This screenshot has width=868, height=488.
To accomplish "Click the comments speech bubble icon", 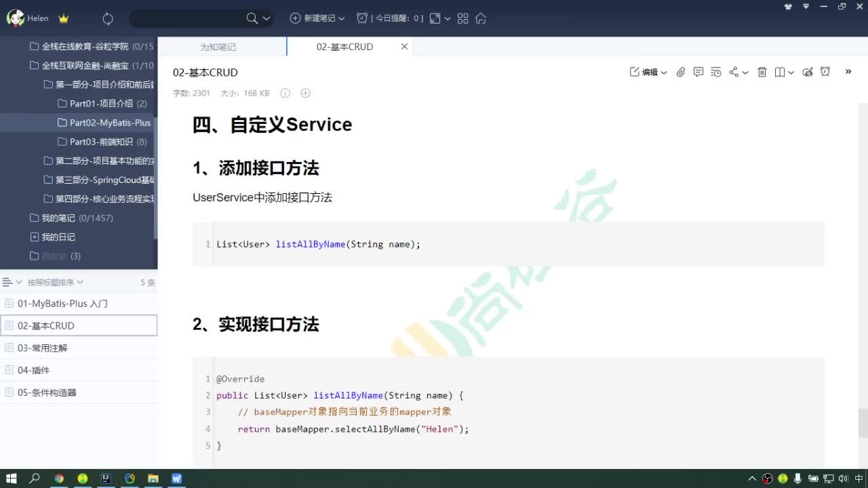I will tap(698, 72).
